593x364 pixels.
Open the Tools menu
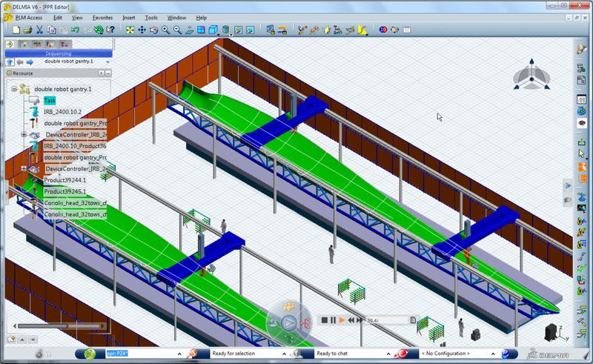(x=151, y=17)
